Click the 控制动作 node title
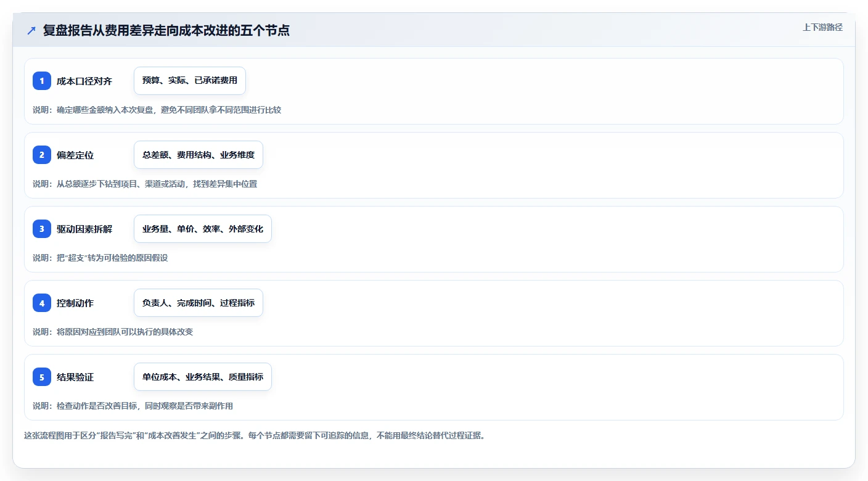The image size is (868, 481). pos(75,303)
